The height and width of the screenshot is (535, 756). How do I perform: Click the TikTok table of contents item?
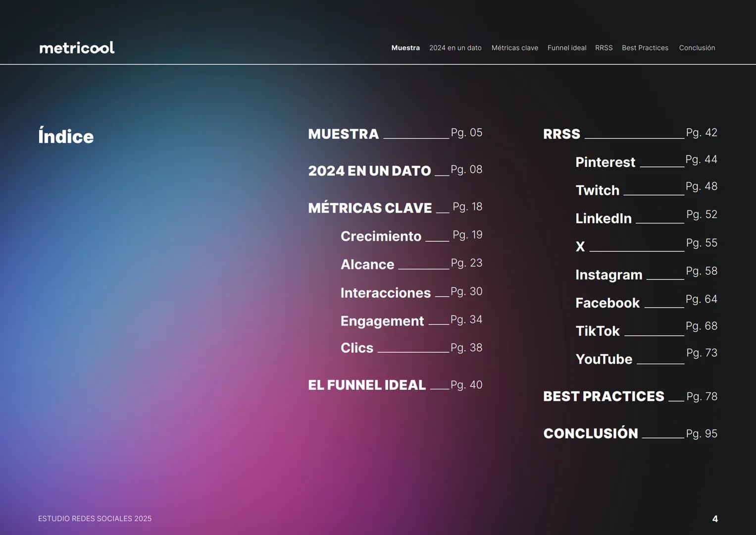597,330
